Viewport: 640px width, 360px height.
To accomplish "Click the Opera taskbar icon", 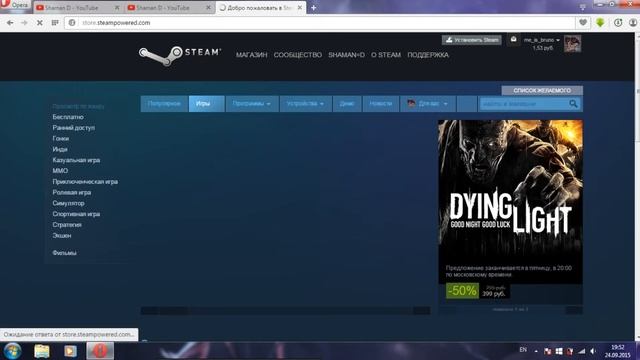I will [x=100, y=351].
